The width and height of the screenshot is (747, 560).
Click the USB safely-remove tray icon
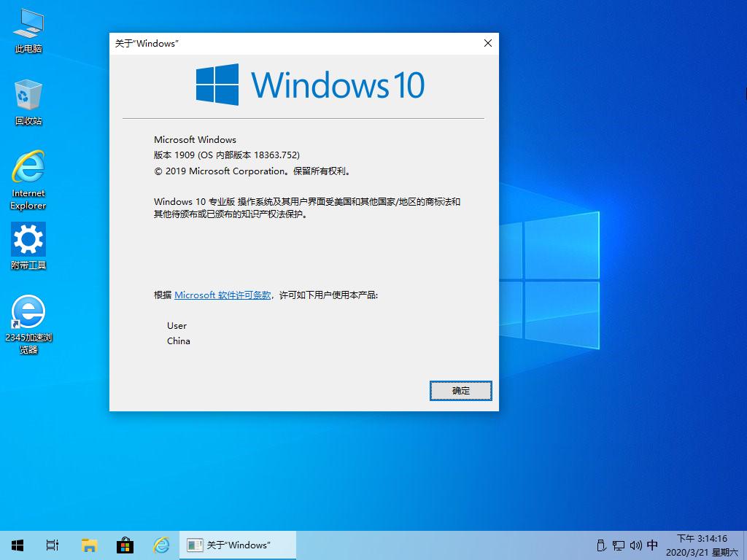coord(601,545)
